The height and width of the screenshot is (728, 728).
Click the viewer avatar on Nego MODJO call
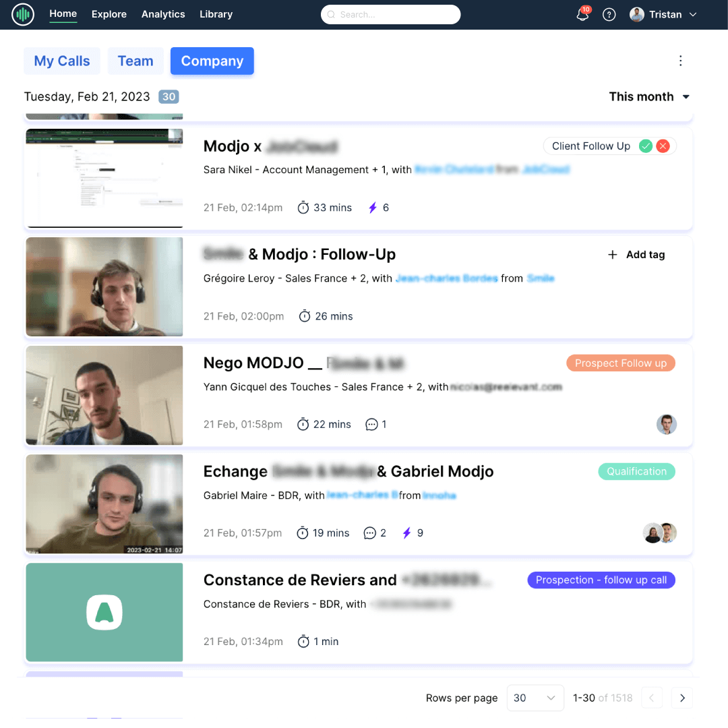666,425
